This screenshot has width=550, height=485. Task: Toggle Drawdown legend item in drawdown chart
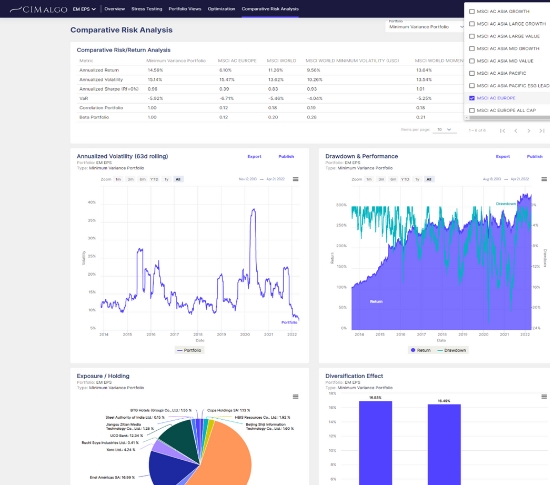point(452,350)
